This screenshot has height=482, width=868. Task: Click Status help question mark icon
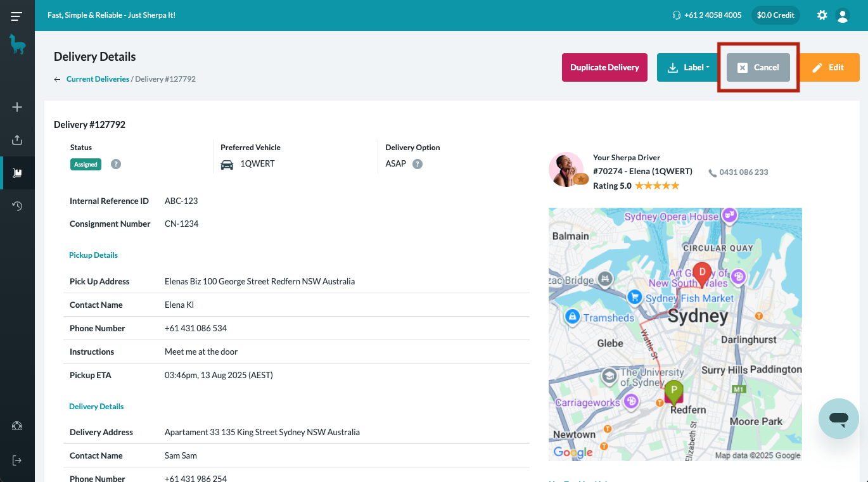click(116, 164)
